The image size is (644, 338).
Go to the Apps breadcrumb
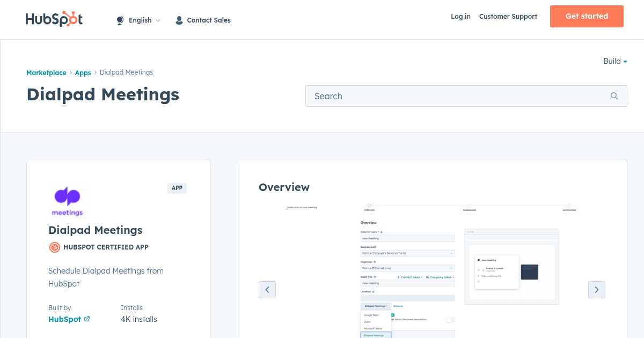(83, 72)
